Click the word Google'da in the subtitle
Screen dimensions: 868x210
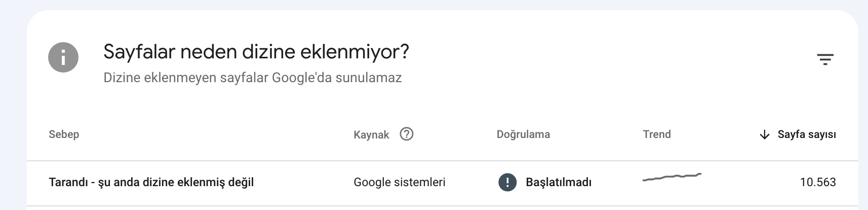pyautogui.click(x=294, y=78)
